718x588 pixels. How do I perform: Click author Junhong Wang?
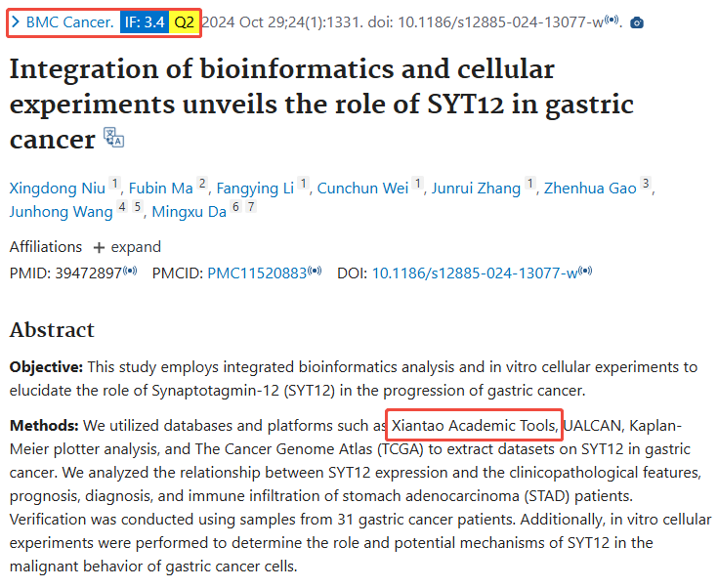pos(60,211)
